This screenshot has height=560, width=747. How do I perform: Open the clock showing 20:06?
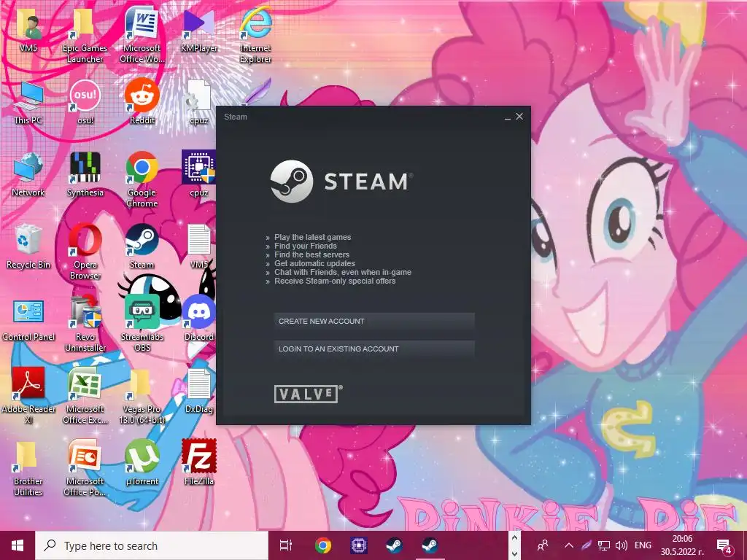pos(682,545)
